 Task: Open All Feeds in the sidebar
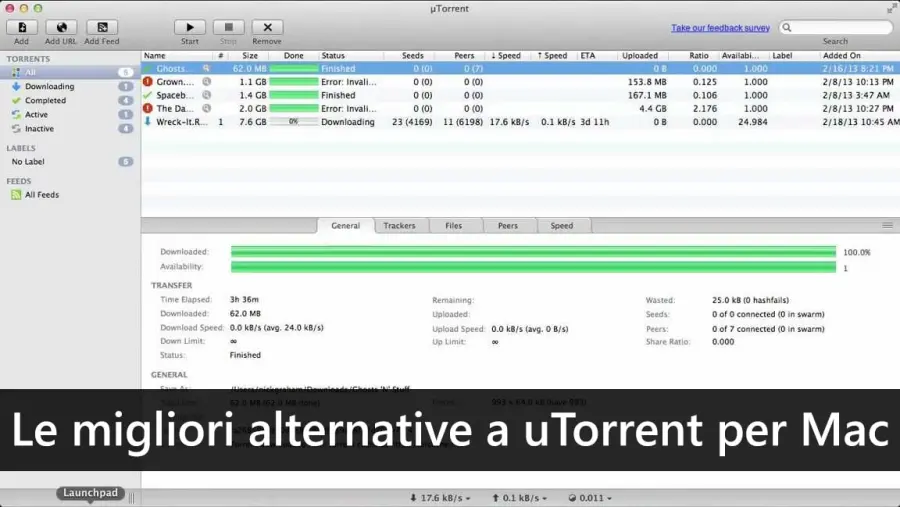click(x=70, y=195)
